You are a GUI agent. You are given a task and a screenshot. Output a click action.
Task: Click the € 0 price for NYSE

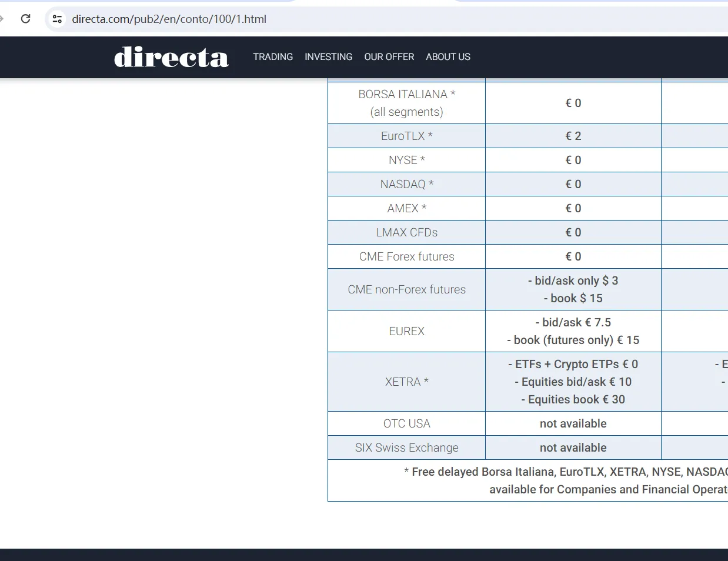pos(573,160)
